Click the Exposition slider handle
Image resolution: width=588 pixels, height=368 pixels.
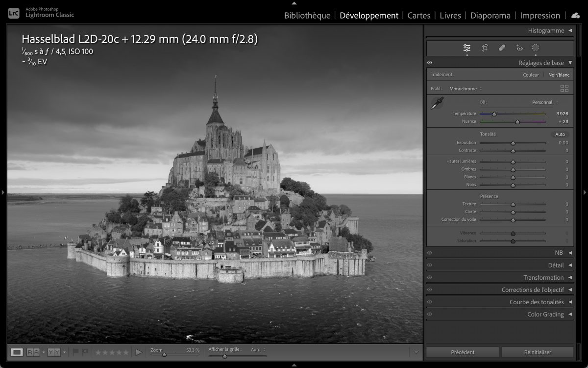(x=513, y=143)
